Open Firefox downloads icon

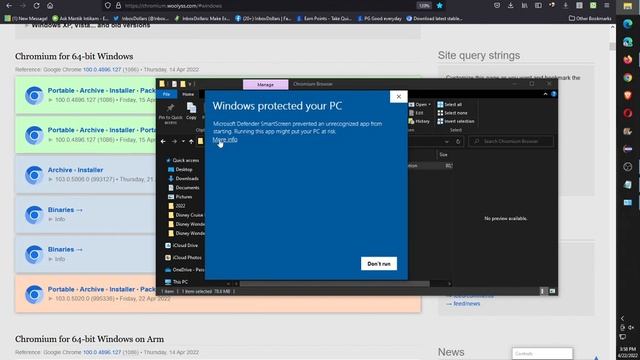(x=511, y=6)
